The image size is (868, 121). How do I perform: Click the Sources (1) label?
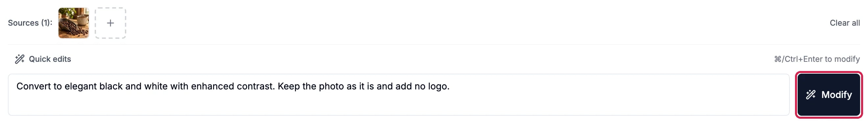coord(30,23)
